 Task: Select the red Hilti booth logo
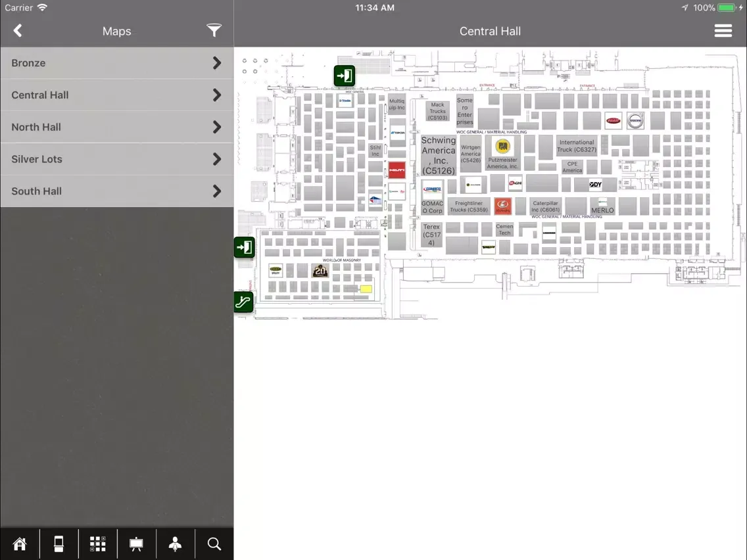(397, 170)
